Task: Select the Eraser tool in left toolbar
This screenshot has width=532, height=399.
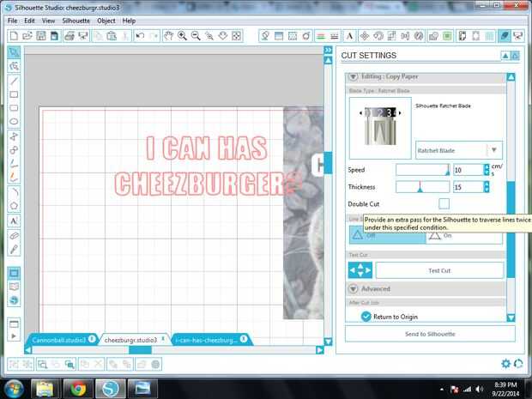Action: [x=14, y=235]
